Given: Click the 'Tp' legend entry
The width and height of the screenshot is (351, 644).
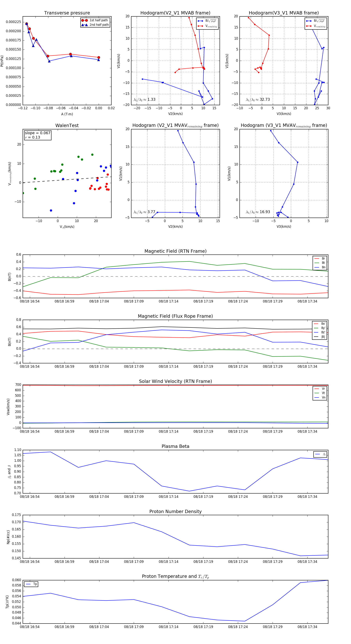Looking at the screenshot, I should coord(31,584).
